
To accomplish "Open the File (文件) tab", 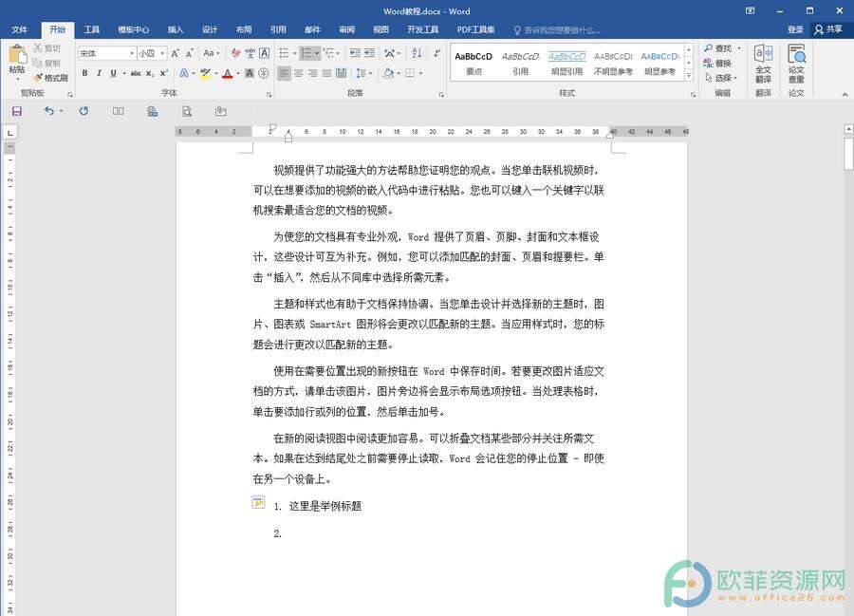I will (20, 29).
